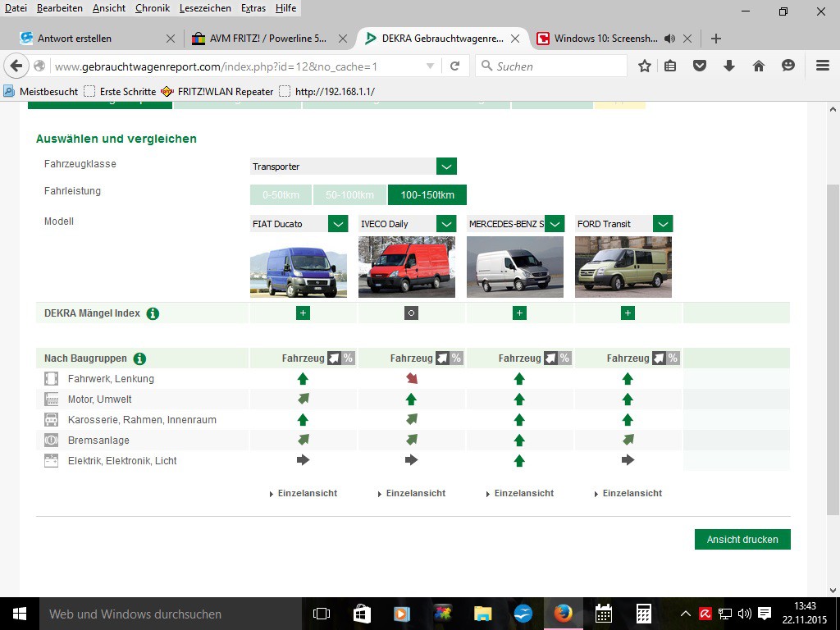Click the red IVECO Daily van thumbnail
Viewport: 840px width, 630px height.
tap(407, 267)
